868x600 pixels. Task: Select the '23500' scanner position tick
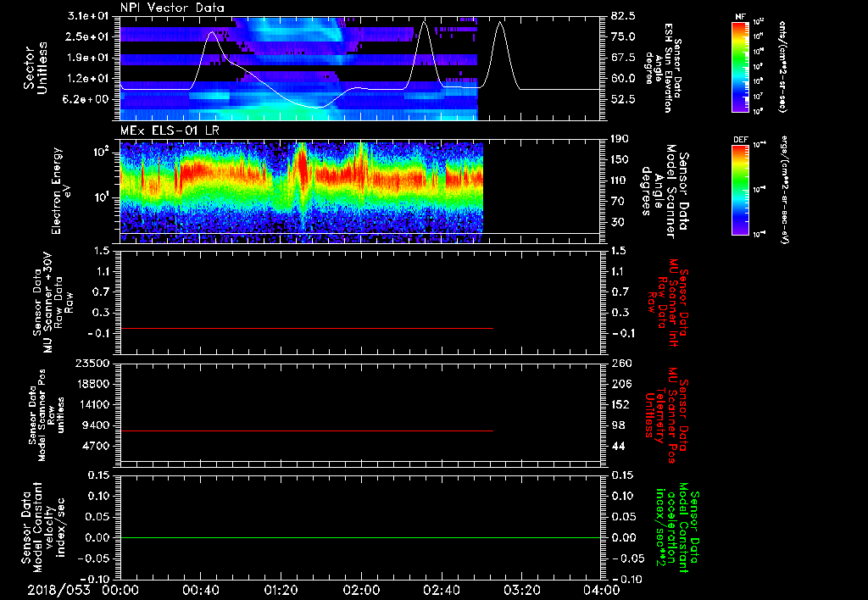pos(92,364)
